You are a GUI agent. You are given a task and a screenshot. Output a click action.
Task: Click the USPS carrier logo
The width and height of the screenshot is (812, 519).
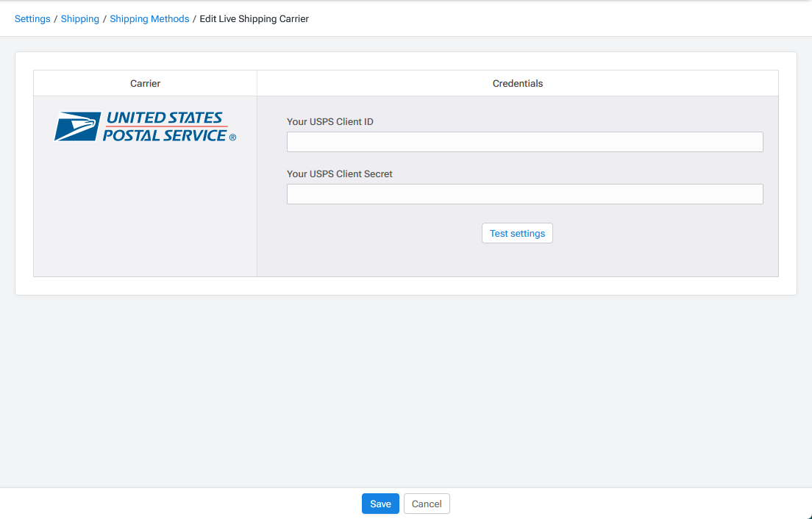pos(144,125)
